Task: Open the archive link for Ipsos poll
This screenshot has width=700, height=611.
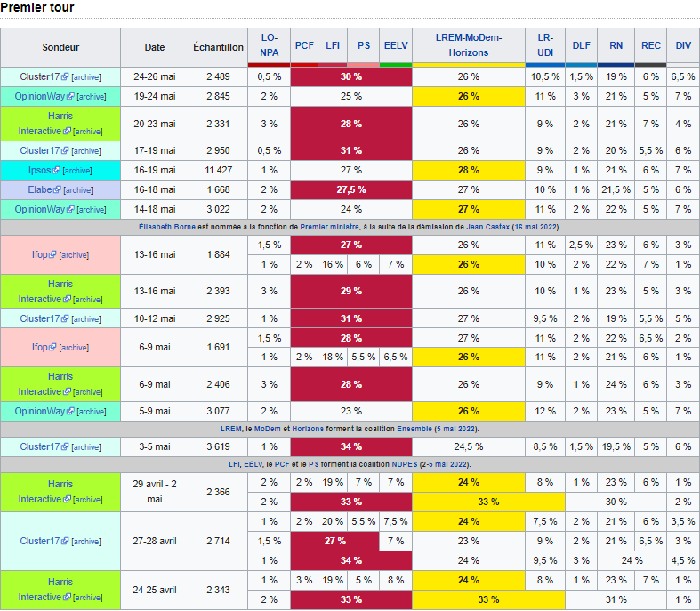Action: tap(77, 170)
